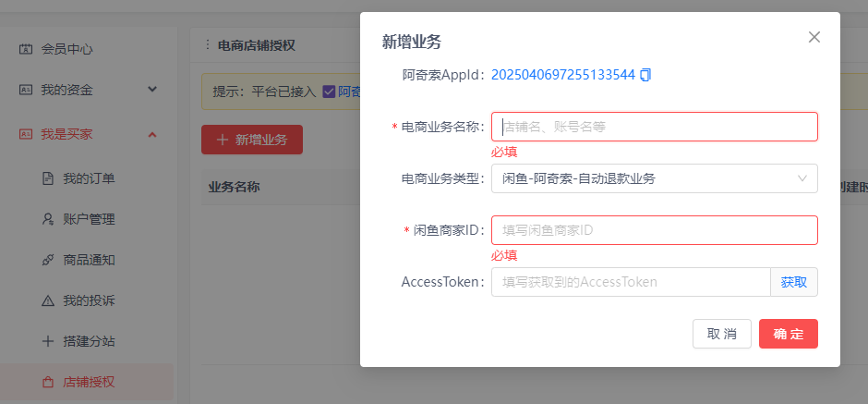Expand the 我的资金 submenu chevron
Viewport: 868px width, 404px height.
(152, 90)
